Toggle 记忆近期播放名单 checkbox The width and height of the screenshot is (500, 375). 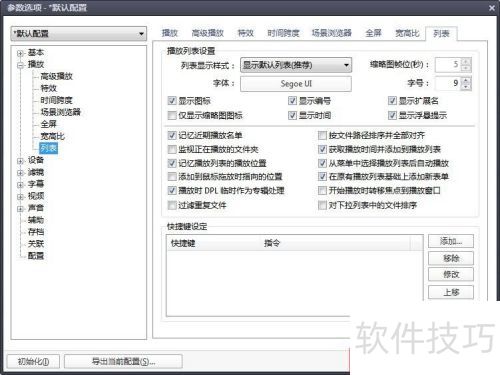coord(172,135)
